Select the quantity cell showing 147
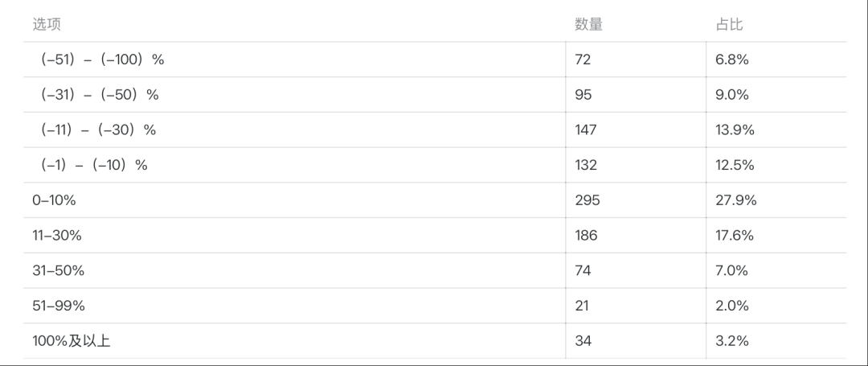Image resolution: width=868 pixels, height=366 pixels. coord(586,130)
